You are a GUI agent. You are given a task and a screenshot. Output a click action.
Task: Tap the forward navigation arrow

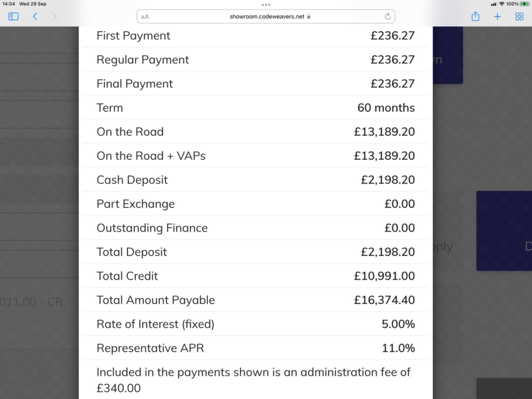[54, 16]
